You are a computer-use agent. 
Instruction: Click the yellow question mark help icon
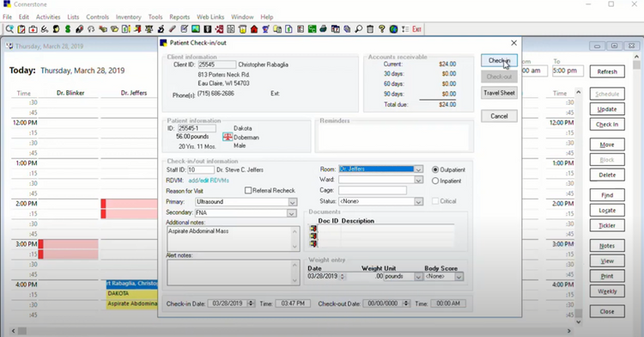coord(382,29)
